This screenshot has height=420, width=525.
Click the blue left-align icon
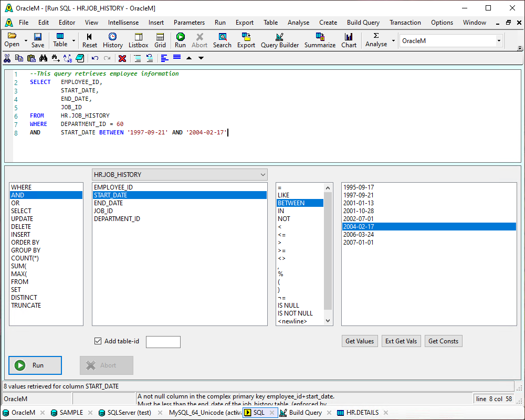tap(164, 58)
